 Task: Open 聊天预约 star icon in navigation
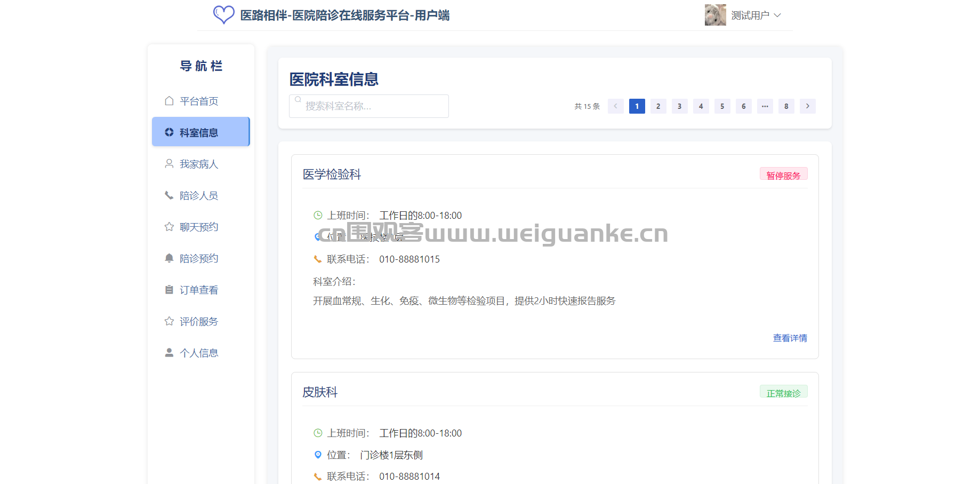point(169,227)
